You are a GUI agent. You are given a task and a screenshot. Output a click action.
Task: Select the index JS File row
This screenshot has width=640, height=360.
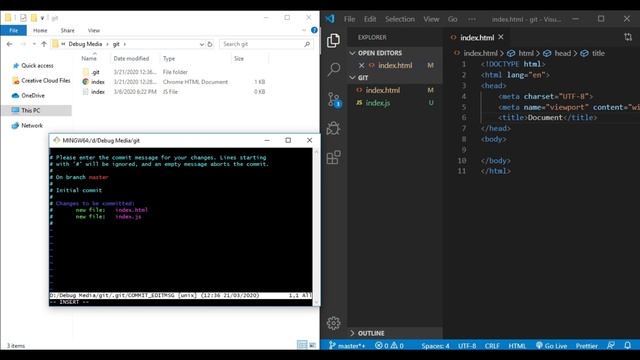click(175, 92)
